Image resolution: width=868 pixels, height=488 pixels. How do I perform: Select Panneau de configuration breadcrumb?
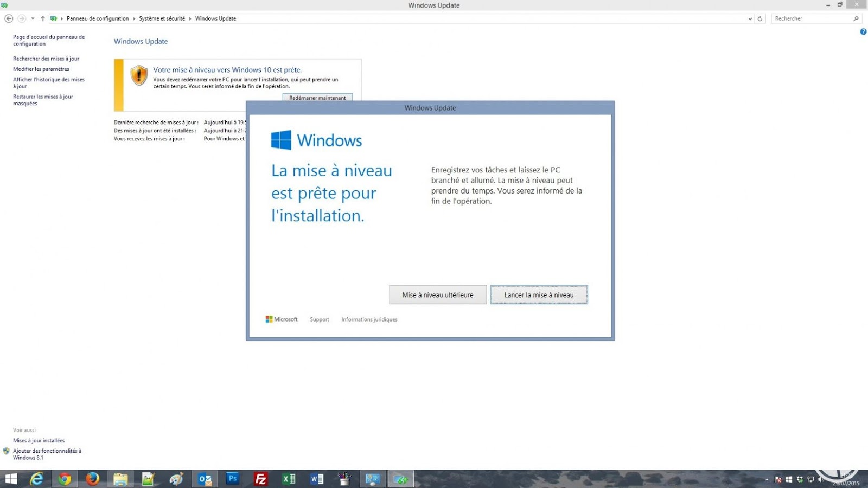point(98,18)
